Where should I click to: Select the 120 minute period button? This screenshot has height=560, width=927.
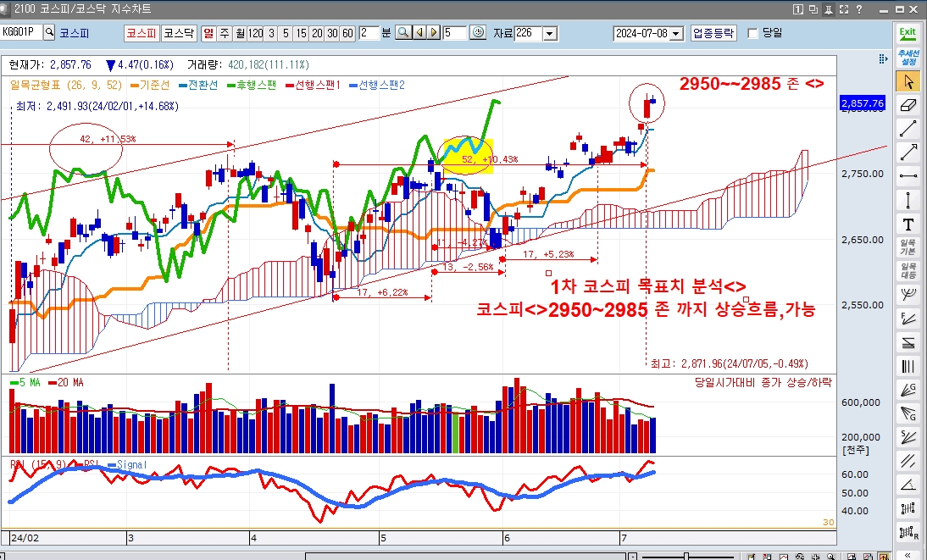[x=255, y=33]
